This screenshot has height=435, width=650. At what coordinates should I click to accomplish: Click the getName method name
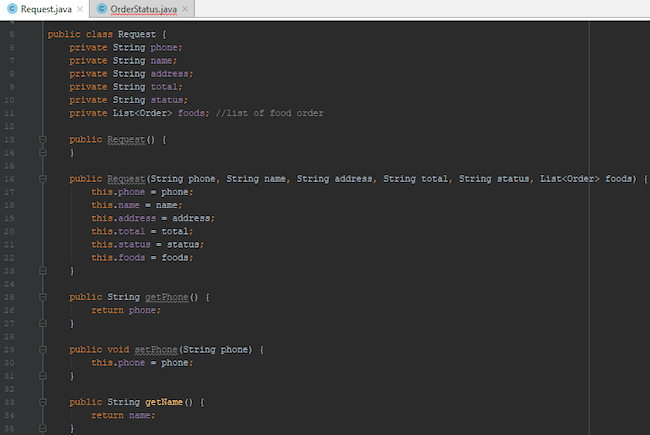point(164,402)
